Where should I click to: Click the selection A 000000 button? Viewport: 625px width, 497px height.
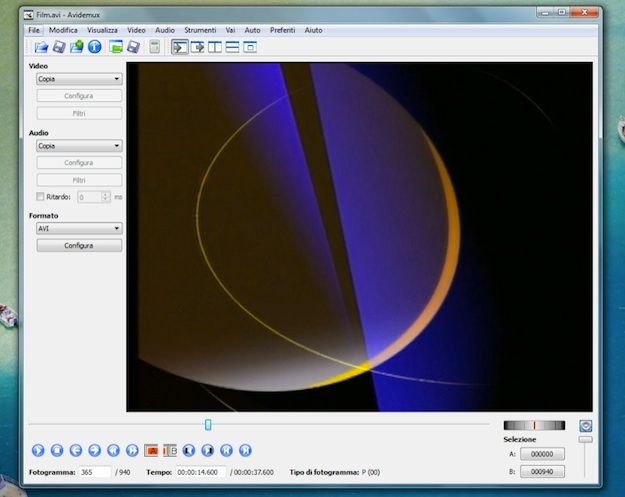(x=542, y=454)
